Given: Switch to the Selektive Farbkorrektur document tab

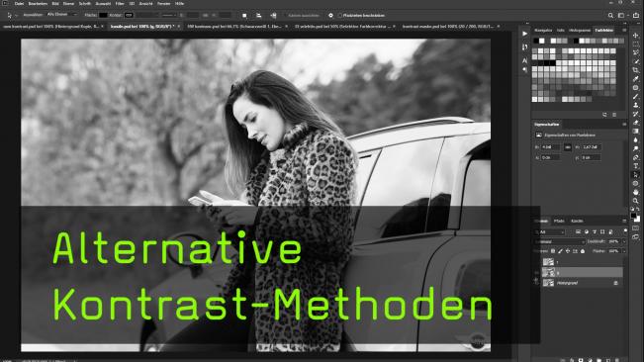Looking at the screenshot, I should (x=342, y=27).
